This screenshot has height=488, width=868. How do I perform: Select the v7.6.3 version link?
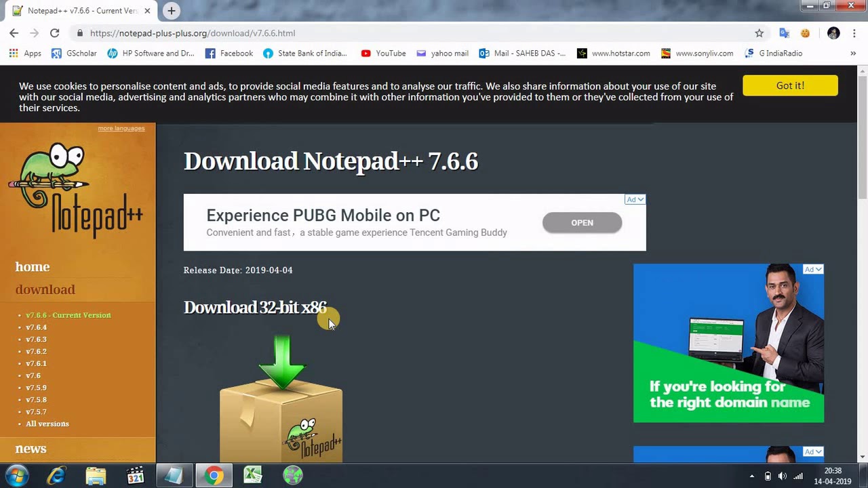(36, 340)
